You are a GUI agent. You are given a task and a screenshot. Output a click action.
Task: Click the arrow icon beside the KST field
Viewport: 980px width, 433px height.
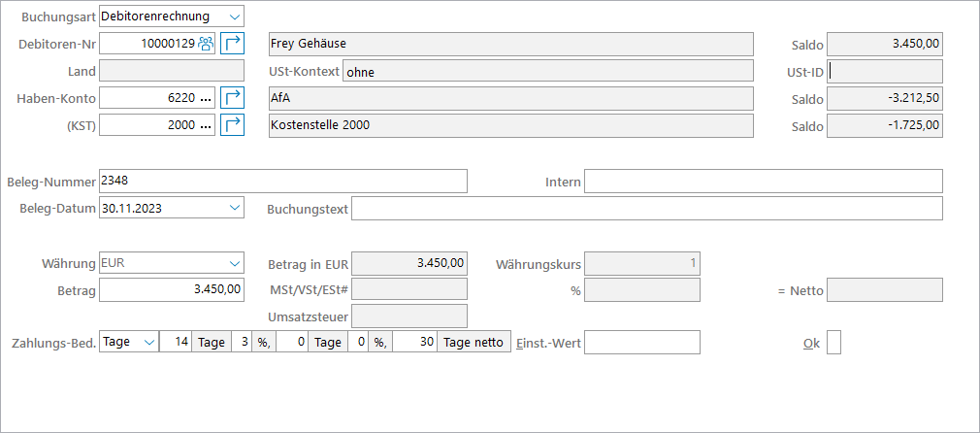pos(232,125)
